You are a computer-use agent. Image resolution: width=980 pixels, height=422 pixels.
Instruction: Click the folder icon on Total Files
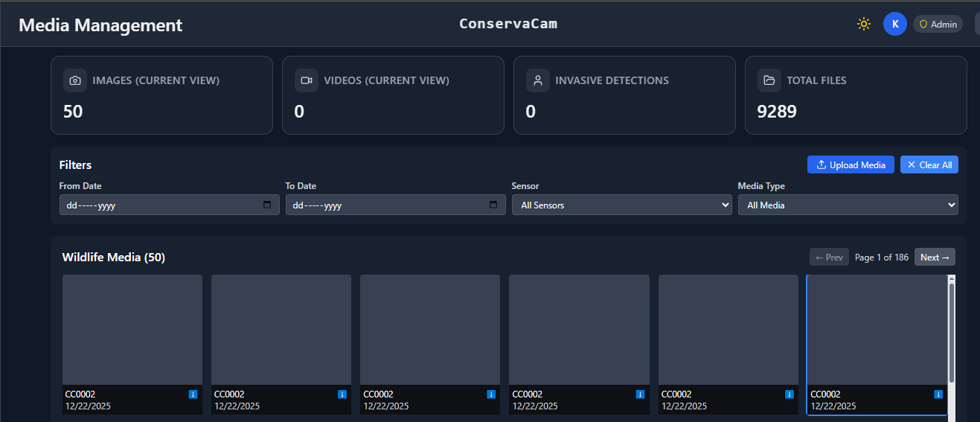[769, 80]
